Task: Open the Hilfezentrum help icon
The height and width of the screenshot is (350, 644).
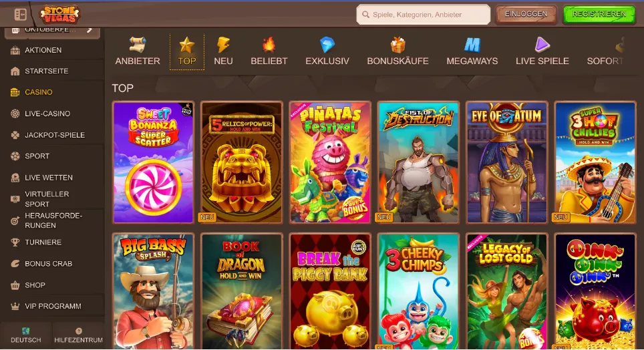Action: click(x=78, y=335)
